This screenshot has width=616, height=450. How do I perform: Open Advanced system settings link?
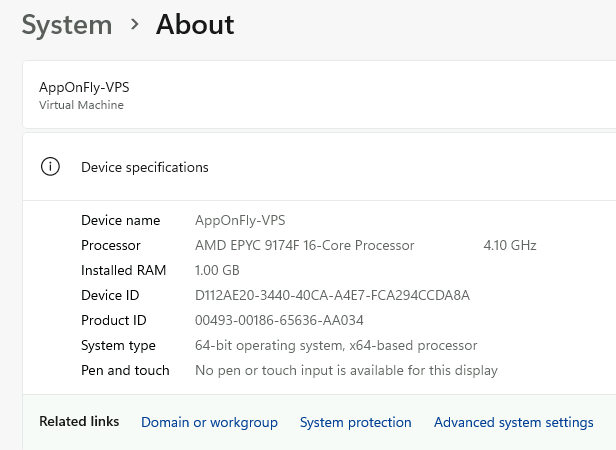click(513, 423)
